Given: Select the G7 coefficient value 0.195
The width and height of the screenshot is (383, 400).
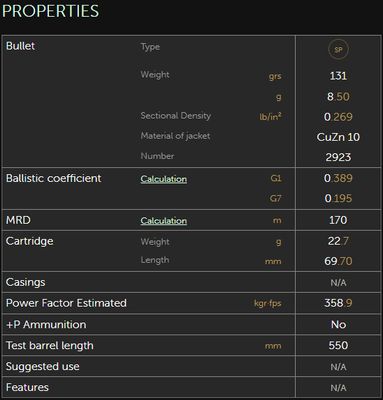Looking at the screenshot, I should click(338, 198).
